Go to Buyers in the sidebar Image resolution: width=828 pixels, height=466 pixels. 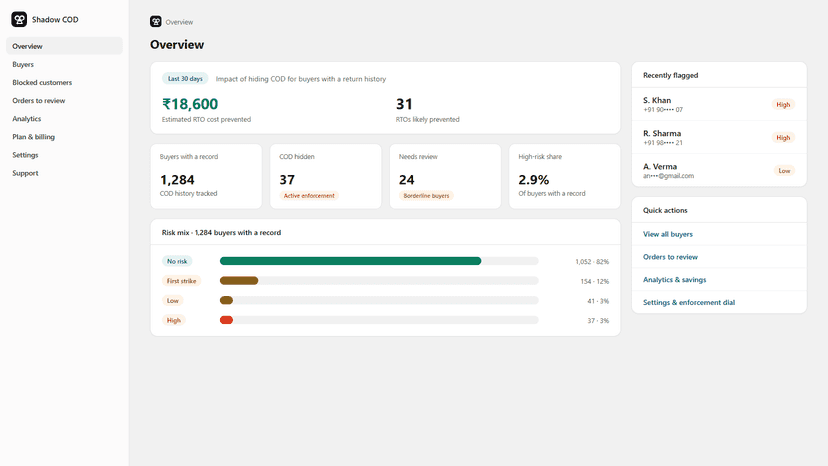(x=64, y=64)
